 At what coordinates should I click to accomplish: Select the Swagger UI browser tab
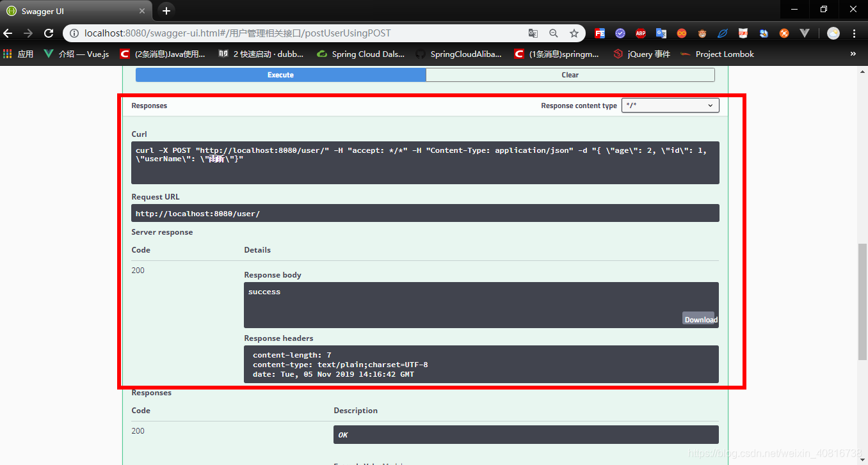click(77, 11)
